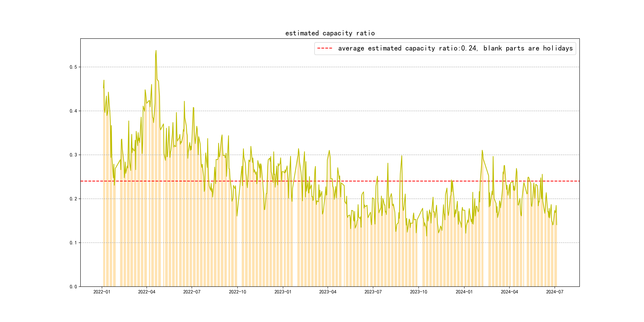Click the 0.1 y-axis tick label
Image resolution: width=644 pixels, height=322 pixels.
(73, 243)
